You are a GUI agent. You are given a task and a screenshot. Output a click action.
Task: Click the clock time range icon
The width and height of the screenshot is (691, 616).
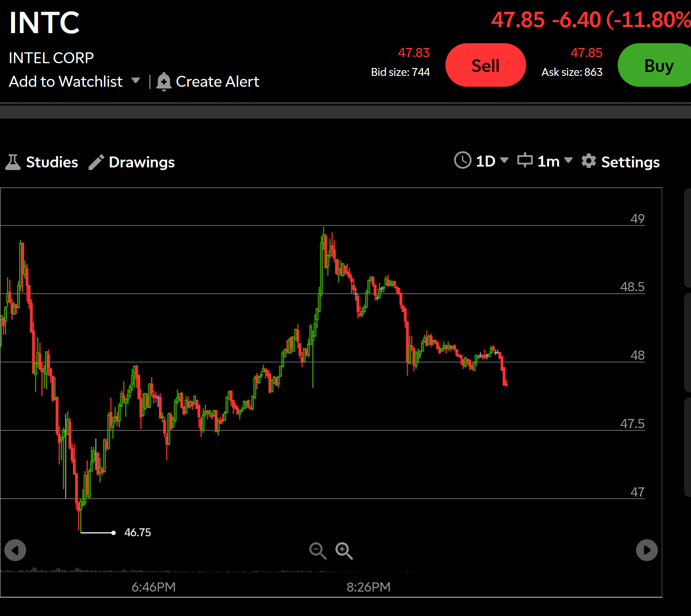462,160
